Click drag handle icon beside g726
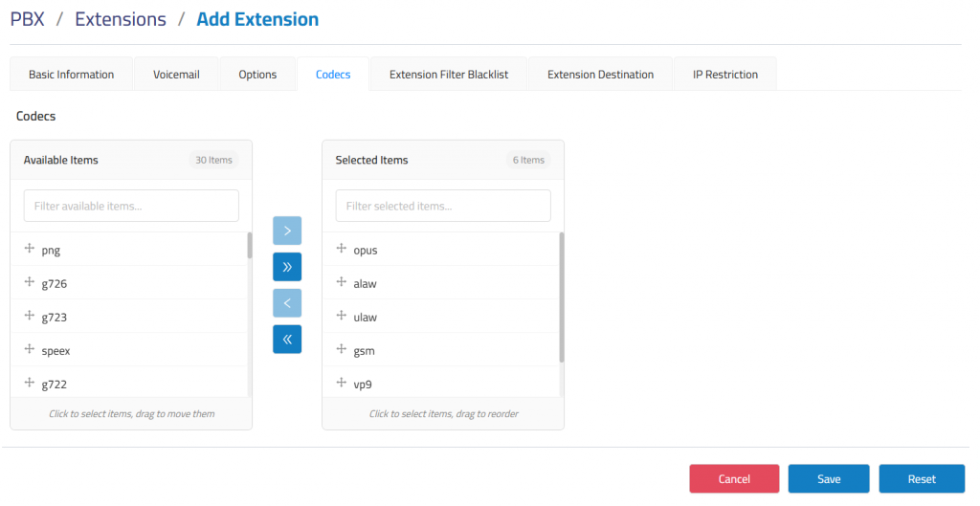This screenshot has height=506, width=980. coord(30,283)
